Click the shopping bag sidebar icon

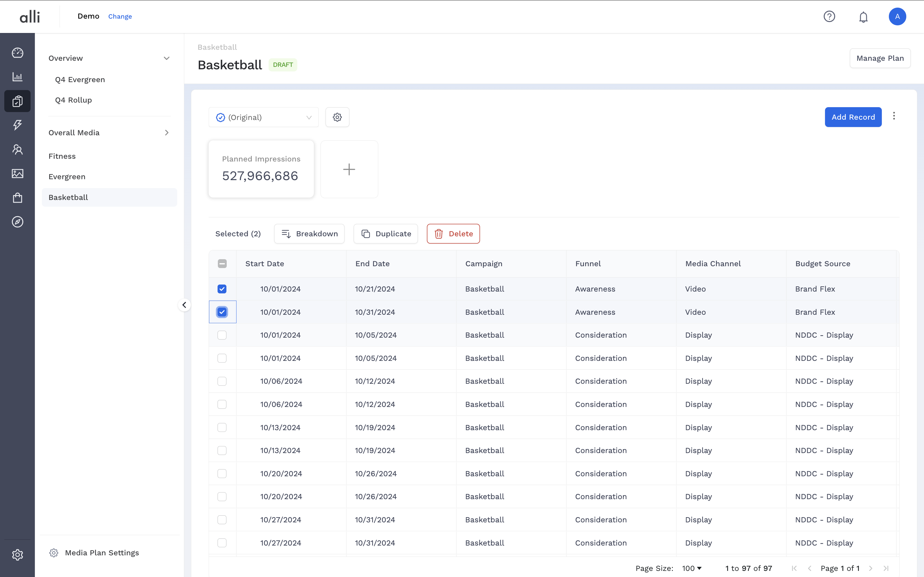17,198
